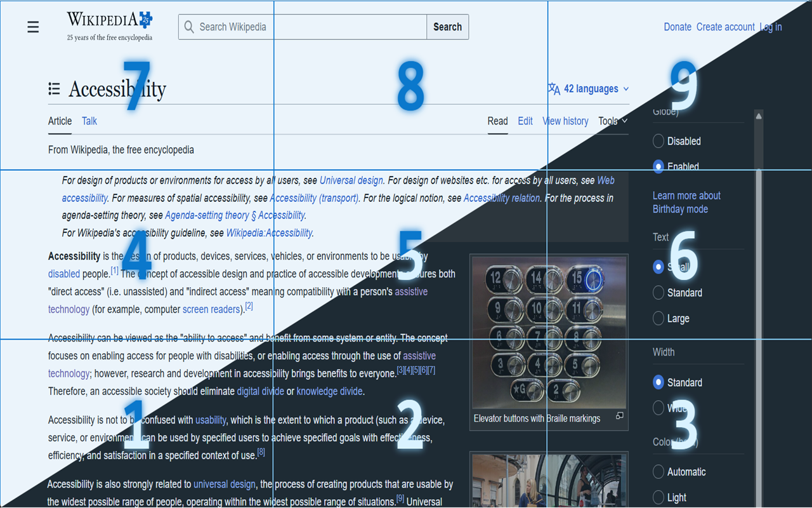Screen dimensions: 812x508
Task: Focus the Search Wikipedia input field
Action: (303, 27)
